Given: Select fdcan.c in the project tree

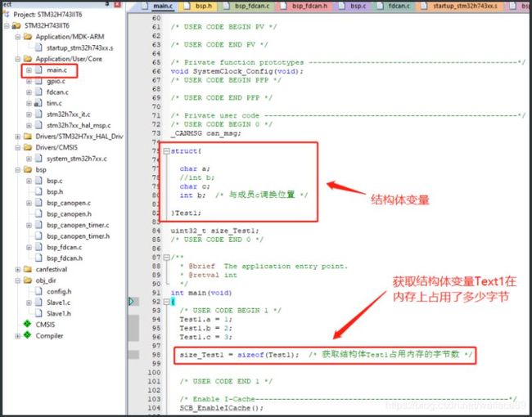Looking at the screenshot, I should pos(57,92).
